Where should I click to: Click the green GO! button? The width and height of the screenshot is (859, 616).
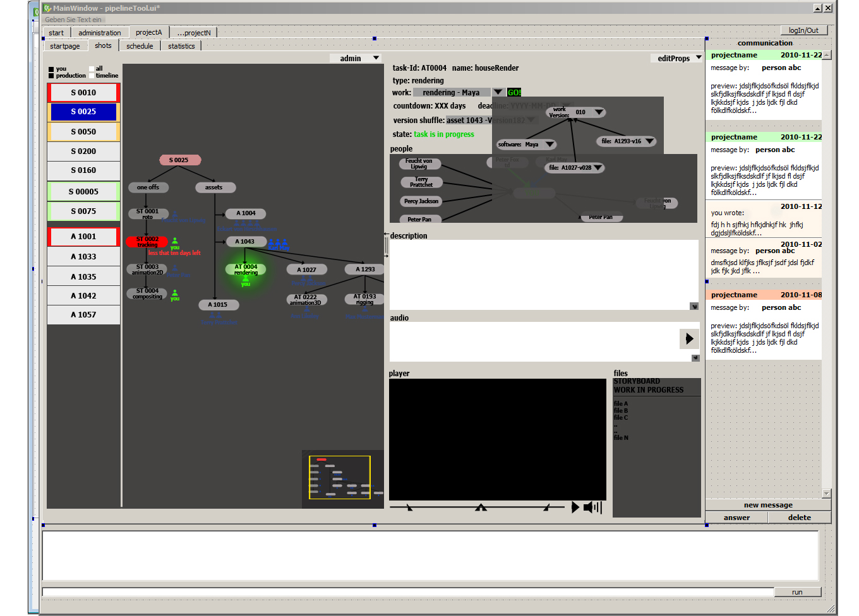(514, 93)
